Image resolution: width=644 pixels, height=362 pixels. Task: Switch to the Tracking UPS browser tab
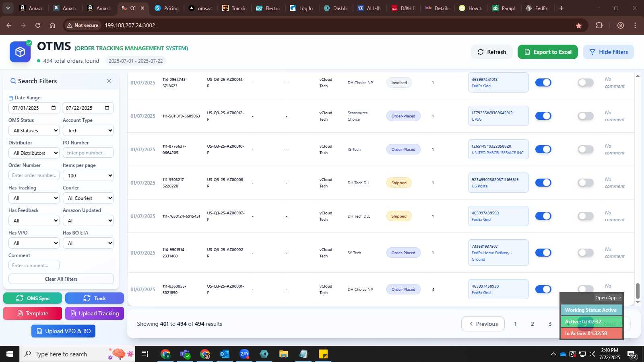234,8
